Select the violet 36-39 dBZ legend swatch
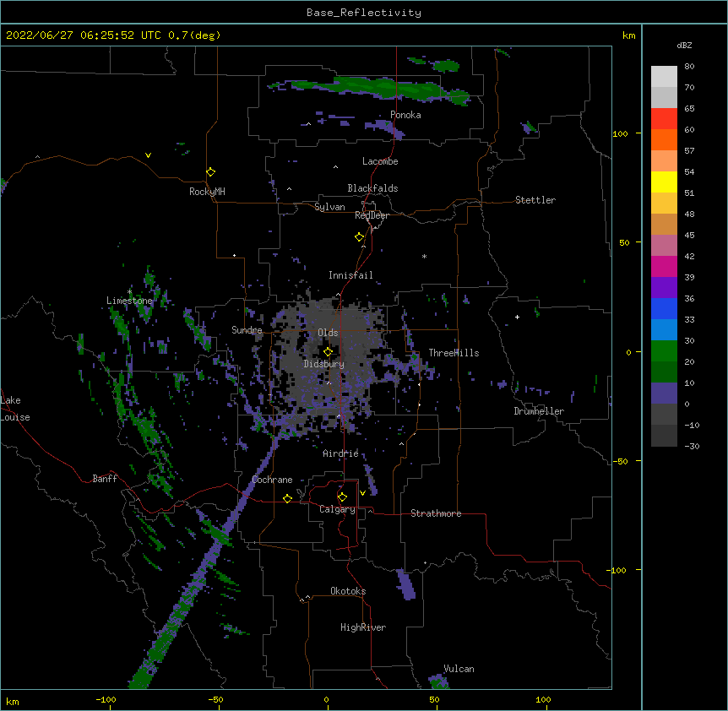Screen dimensions: 728x711 pos(664,288)
